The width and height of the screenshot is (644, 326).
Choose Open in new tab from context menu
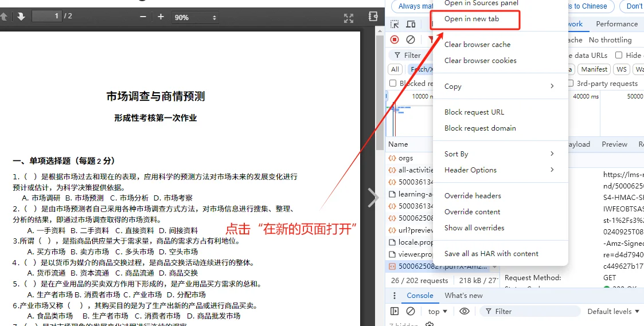click(x=471, y=19)
